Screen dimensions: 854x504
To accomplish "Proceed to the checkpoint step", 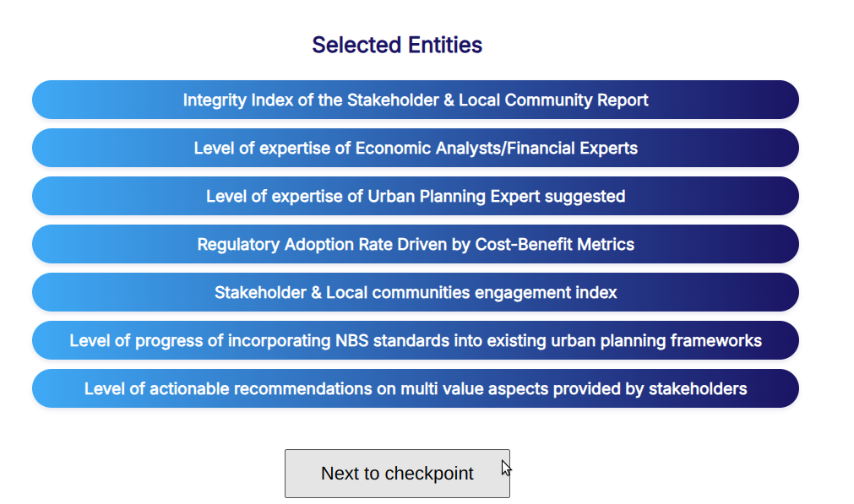I will [x=397, y=474].
